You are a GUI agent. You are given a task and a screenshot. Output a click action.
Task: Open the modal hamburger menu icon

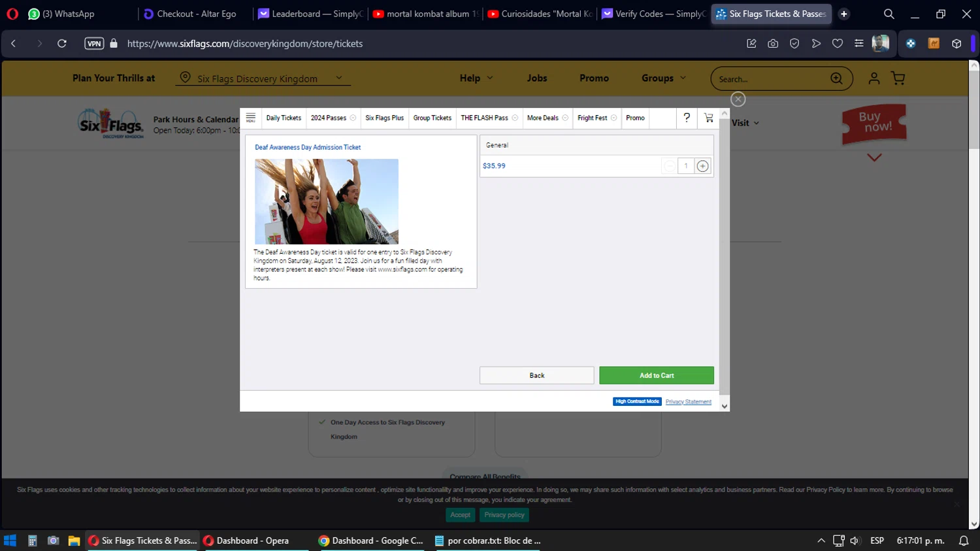(250, 118)
